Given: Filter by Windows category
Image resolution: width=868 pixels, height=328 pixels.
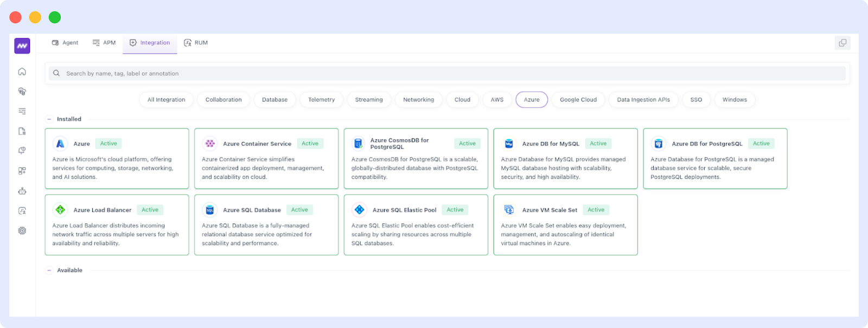Looking at the screenshot, I should tap(735, 100).
